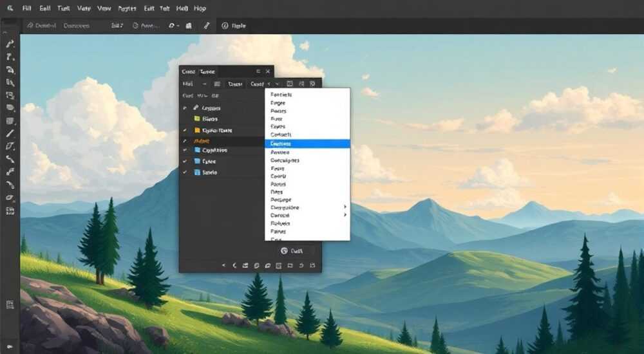Switch to the "Tarete" tab in the floating panel
The image size is (644, 354).
207,71
